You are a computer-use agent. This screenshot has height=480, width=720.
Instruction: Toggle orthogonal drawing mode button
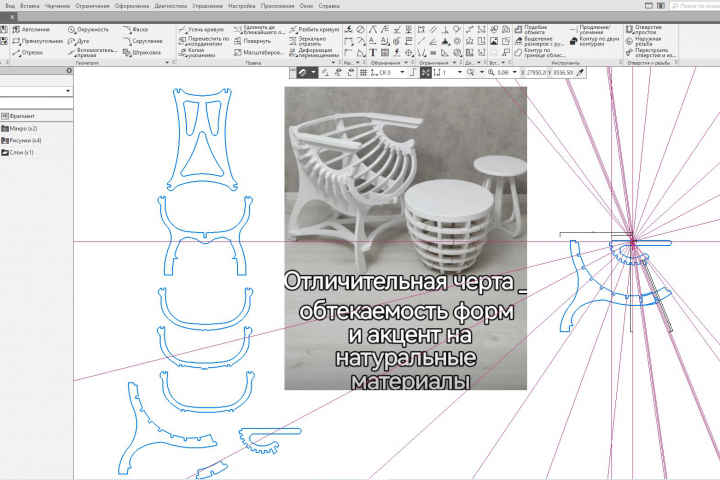(413, 73)
